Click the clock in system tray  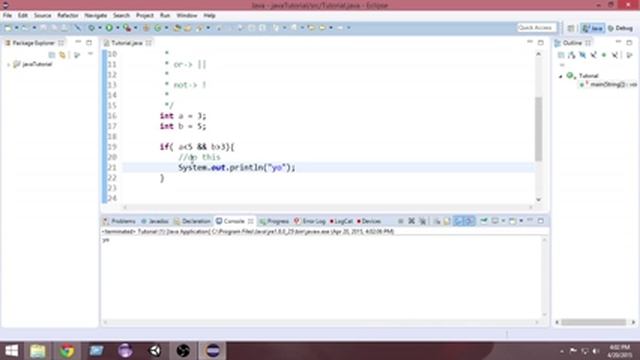tap(619, 351)
